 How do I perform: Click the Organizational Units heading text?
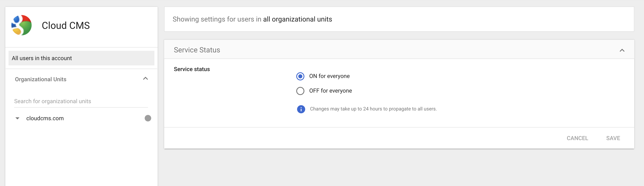point(41,79)
